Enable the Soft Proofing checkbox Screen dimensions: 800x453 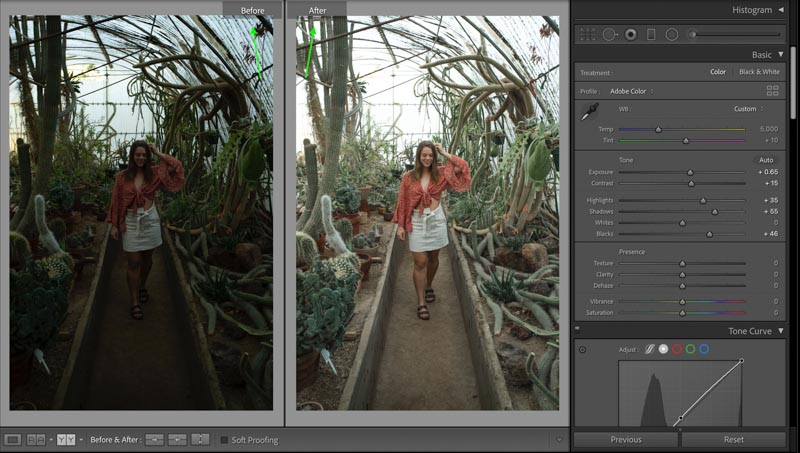(224, 440)
